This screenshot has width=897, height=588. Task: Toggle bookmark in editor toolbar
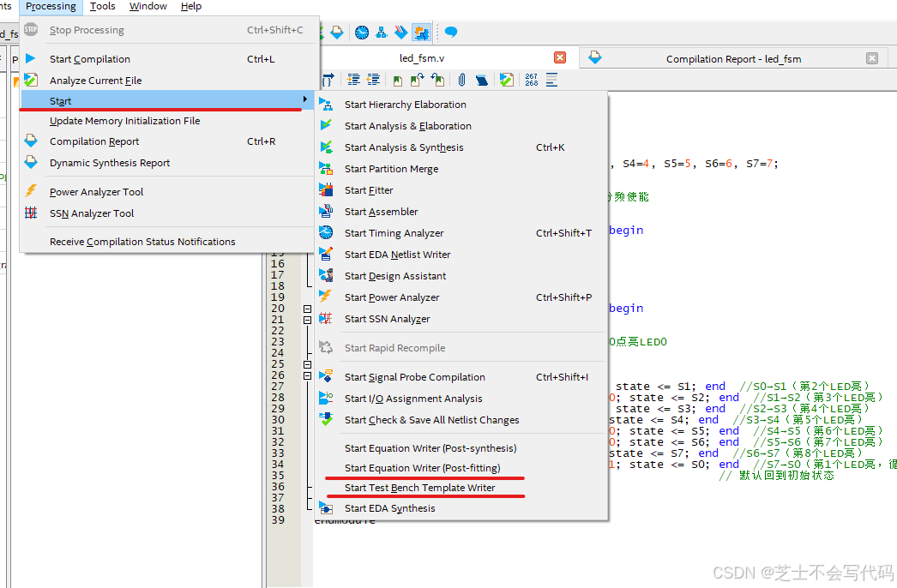398,80
